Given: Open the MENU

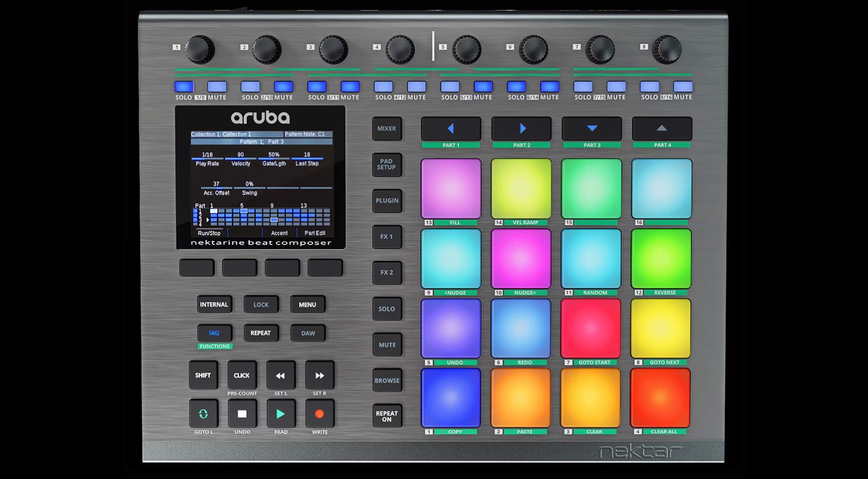Looking at the screenshot, I should point(307,304).
